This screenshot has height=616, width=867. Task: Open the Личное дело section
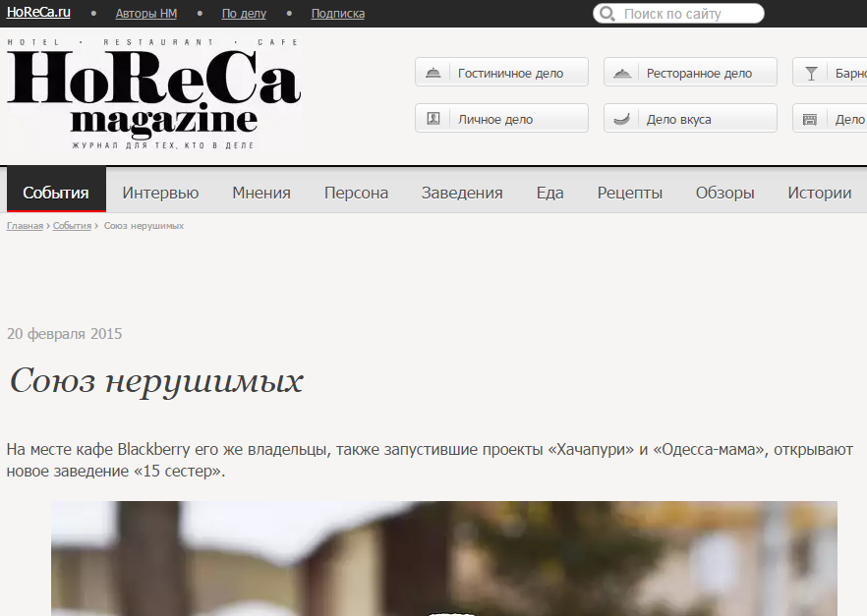[501, 119]
